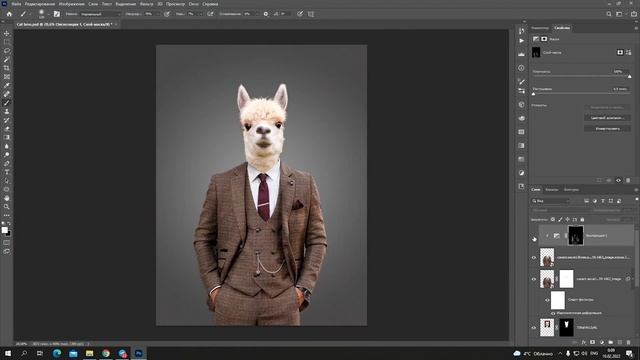The image size is (640, 360).
Task: Delete layer with the Layers trash icon
Action: point(629,342)
